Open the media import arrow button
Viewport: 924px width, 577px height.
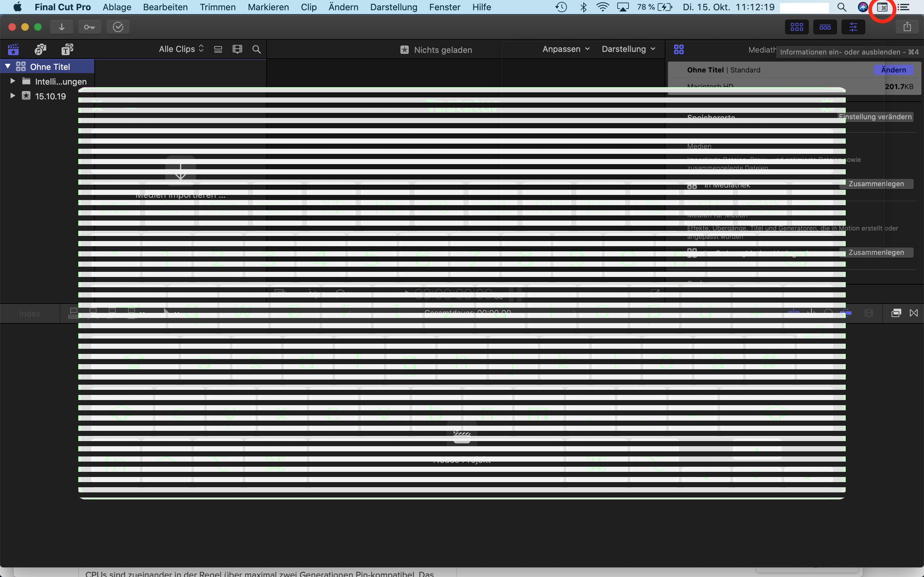coord(62,27)
